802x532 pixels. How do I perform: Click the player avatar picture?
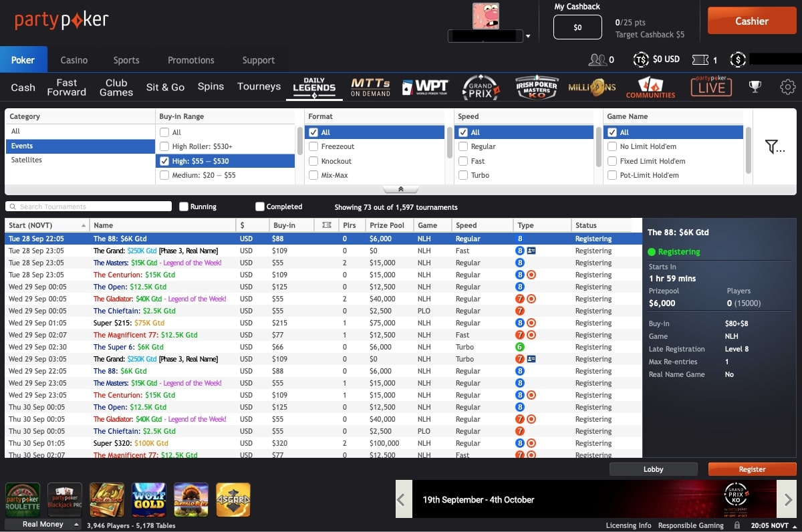tap(486, 16)
